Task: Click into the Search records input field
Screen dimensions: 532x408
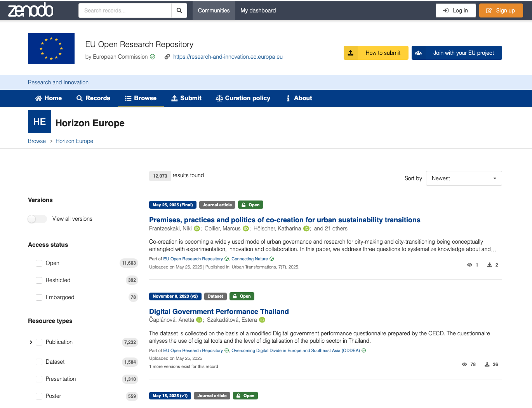Action: (x=125, y=10)
